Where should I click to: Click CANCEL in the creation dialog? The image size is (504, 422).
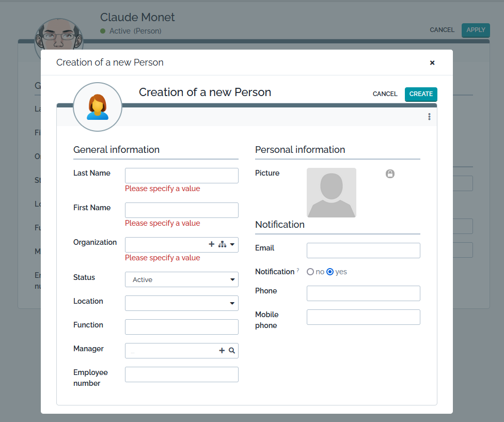(385, 94)
